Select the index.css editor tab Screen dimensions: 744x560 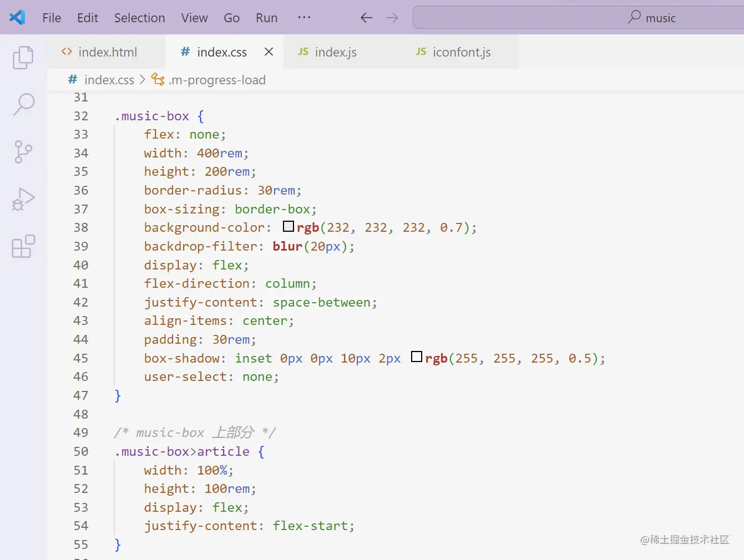point(224,52)
